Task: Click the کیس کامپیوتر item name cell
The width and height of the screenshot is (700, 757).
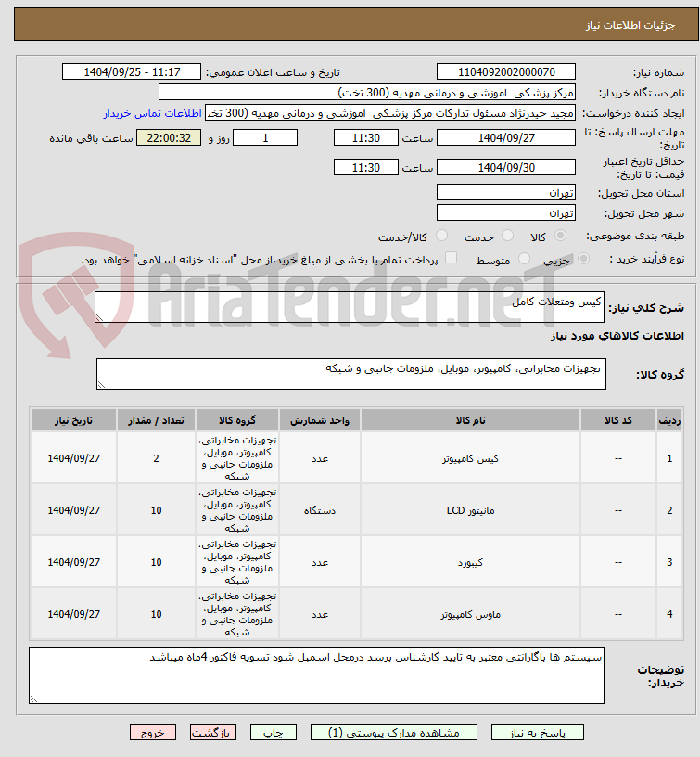Action: (470, 458)
